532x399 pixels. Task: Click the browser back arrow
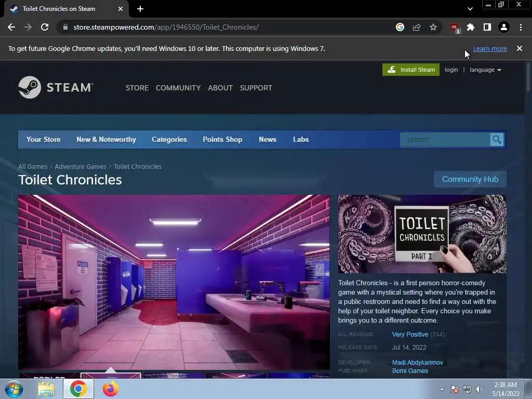click(x=11, y=27)
